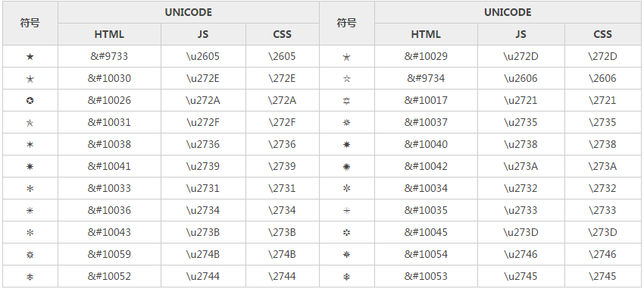Click the HTML code &#9733
Image resolution: width=644 pixels, height=289 pixels.
pos(109,56)
